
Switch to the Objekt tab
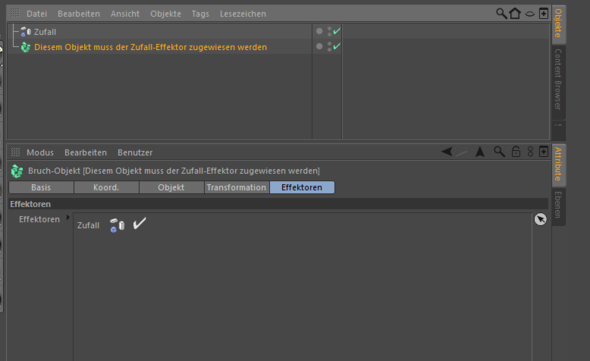[171, 187]
